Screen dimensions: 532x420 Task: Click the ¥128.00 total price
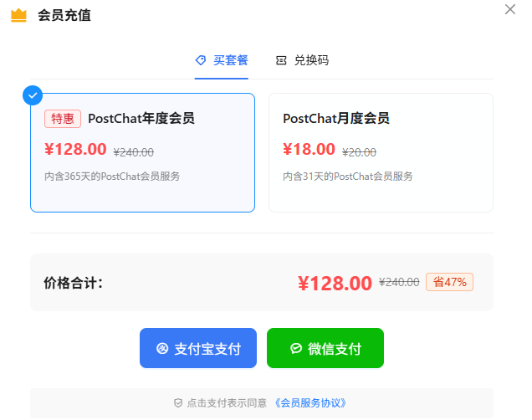[x=335, y=283]
